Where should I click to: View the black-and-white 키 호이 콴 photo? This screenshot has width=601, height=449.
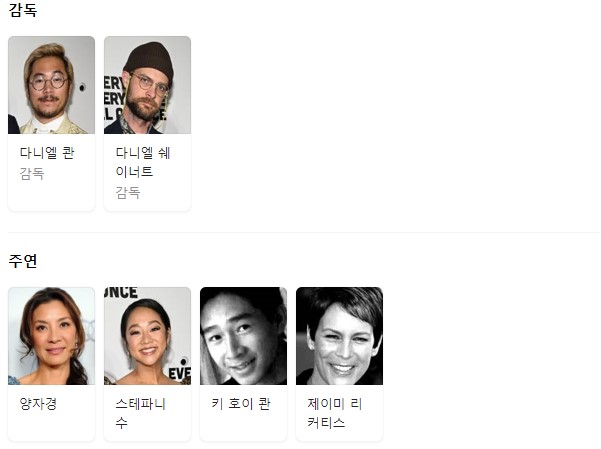pos(243,336)
